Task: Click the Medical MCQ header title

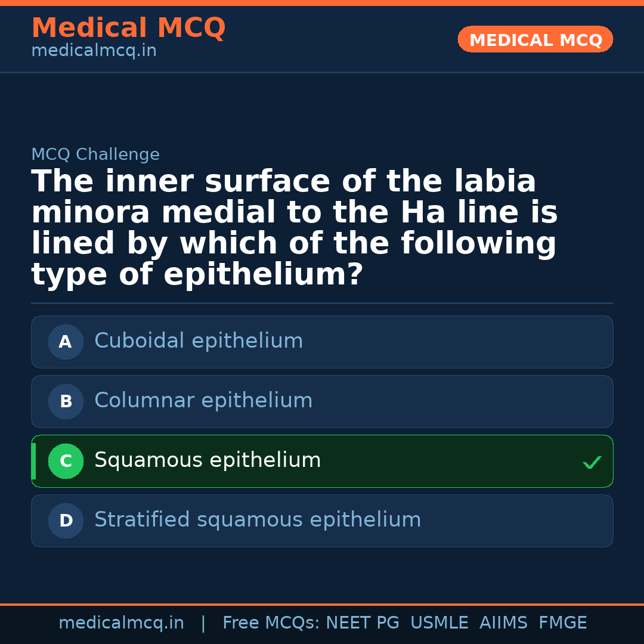Action: pyautogui.click(x=128, y=28)
